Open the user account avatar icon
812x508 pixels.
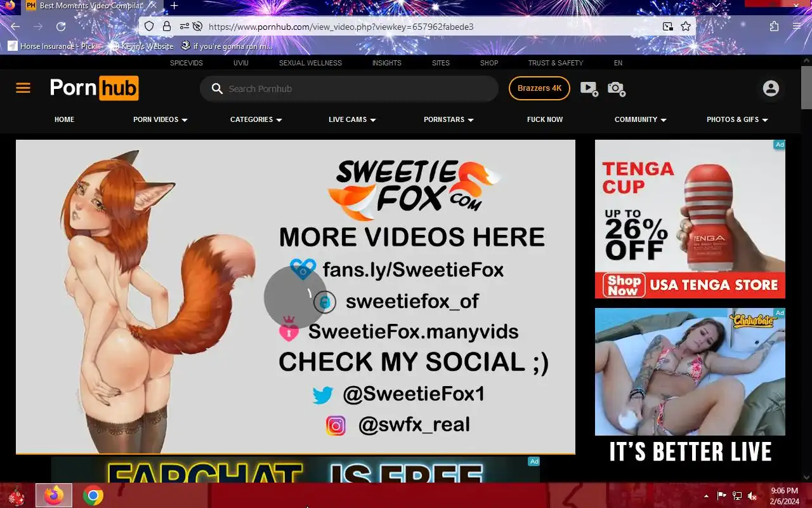click(x=771, y=88)
